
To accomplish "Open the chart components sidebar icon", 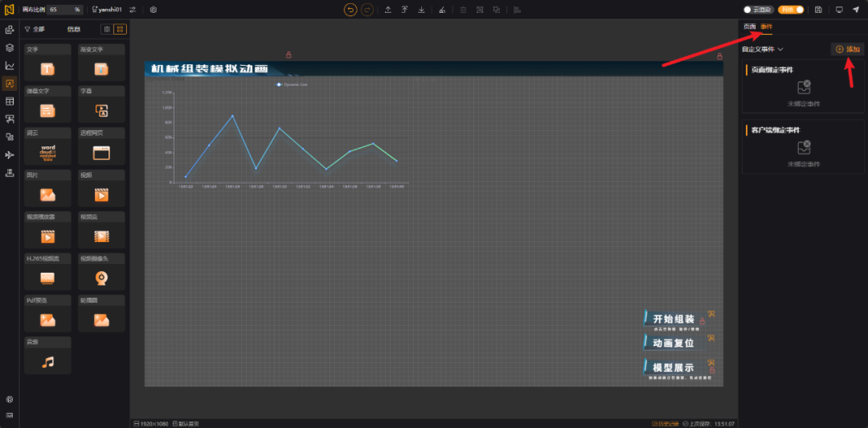I will (10, 65).
